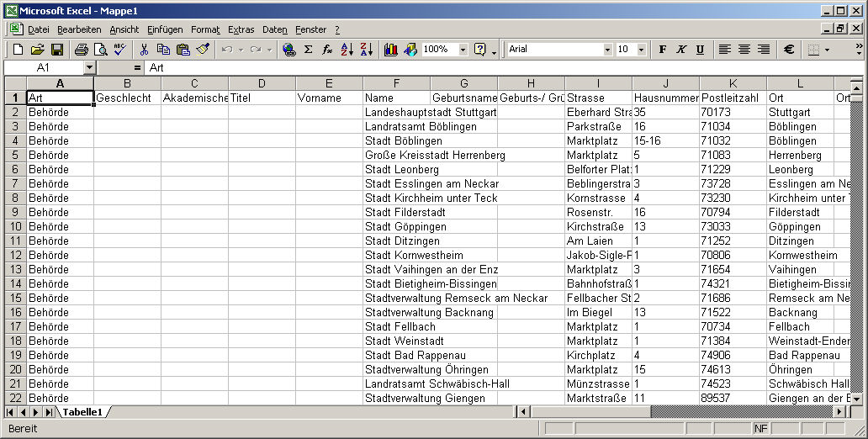
Task: Select the Format Painter brush
Action: pos(203,50)
